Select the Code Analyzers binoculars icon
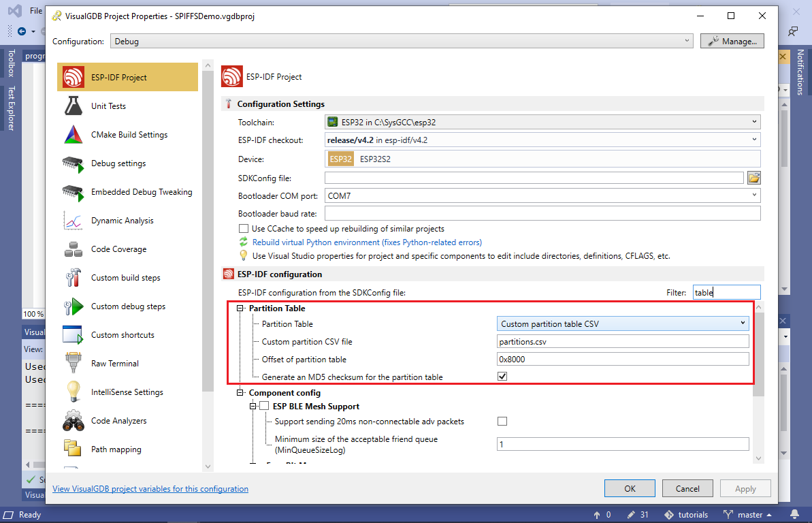 click(x=74, y=421)
